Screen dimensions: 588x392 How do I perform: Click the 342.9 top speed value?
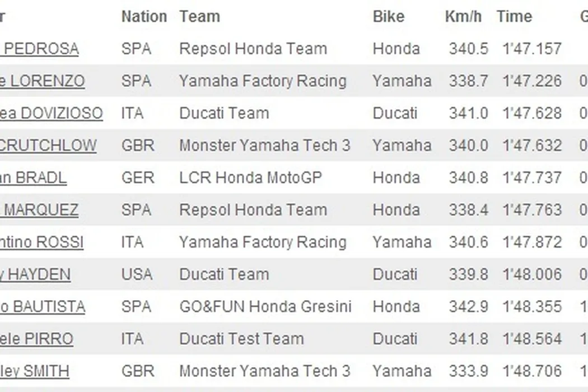[x=468, y=307]
